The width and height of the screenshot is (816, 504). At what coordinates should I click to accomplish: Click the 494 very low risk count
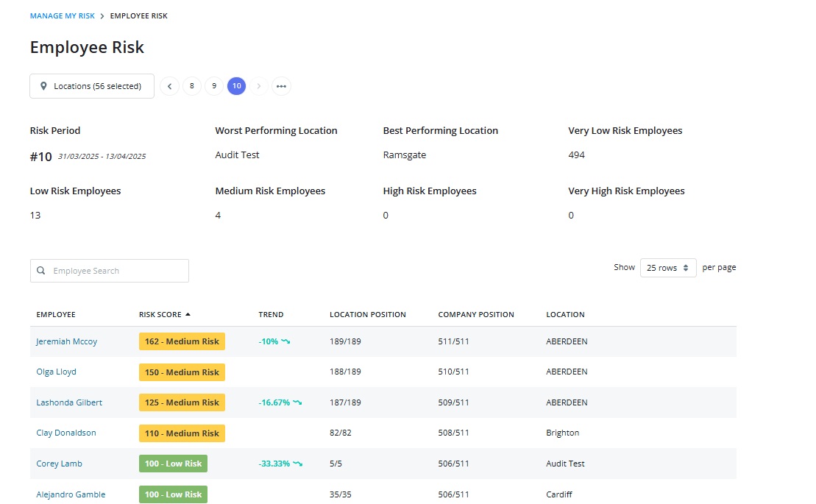pyautogui.click(x=577, y=155)
